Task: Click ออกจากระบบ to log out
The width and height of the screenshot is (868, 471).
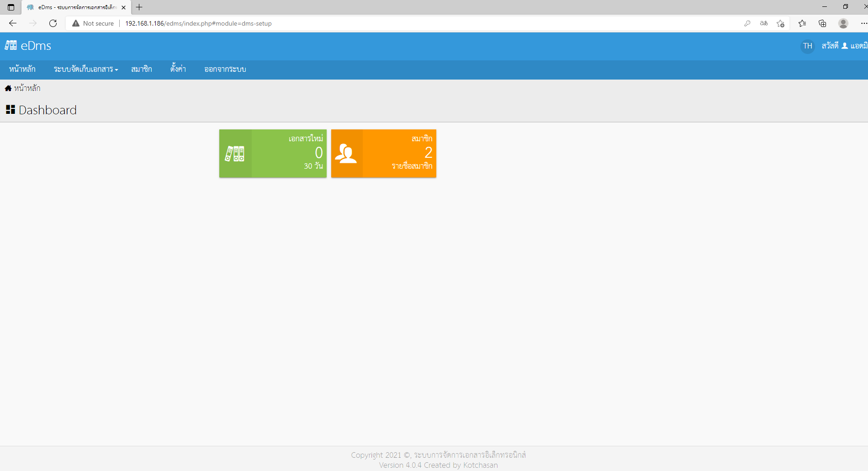Action: [x=225, y=69]
